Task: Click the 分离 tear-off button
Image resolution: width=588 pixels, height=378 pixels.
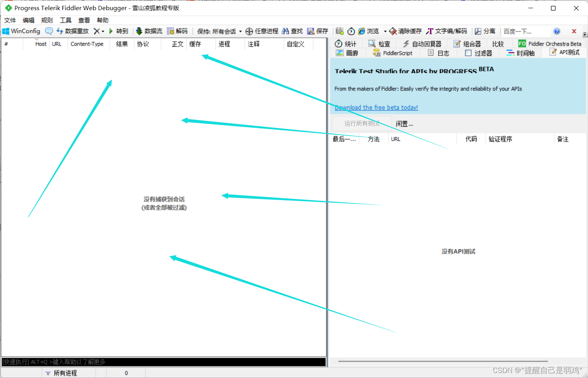Action: 485,31
